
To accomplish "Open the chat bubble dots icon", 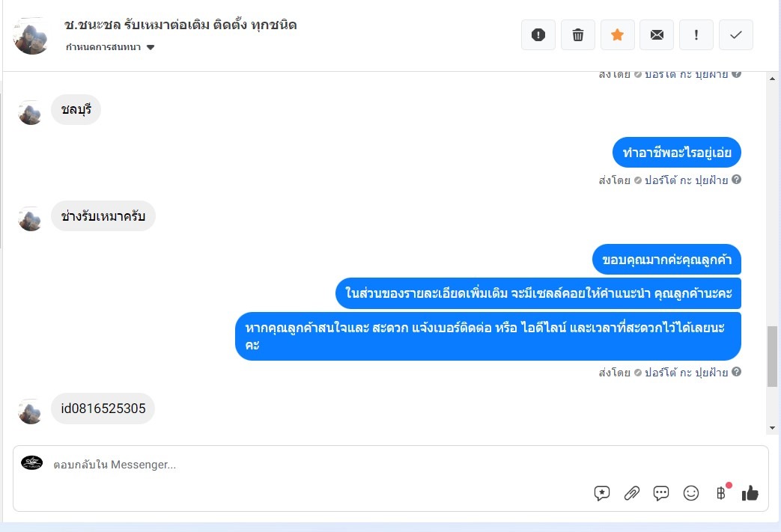I will point(661,493).
